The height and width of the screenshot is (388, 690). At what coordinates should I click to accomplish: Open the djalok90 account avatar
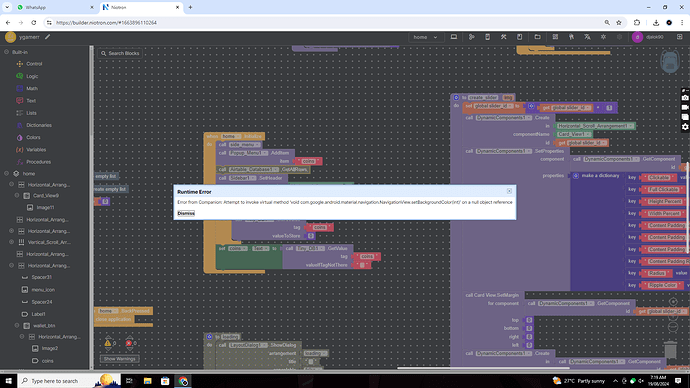637,37
